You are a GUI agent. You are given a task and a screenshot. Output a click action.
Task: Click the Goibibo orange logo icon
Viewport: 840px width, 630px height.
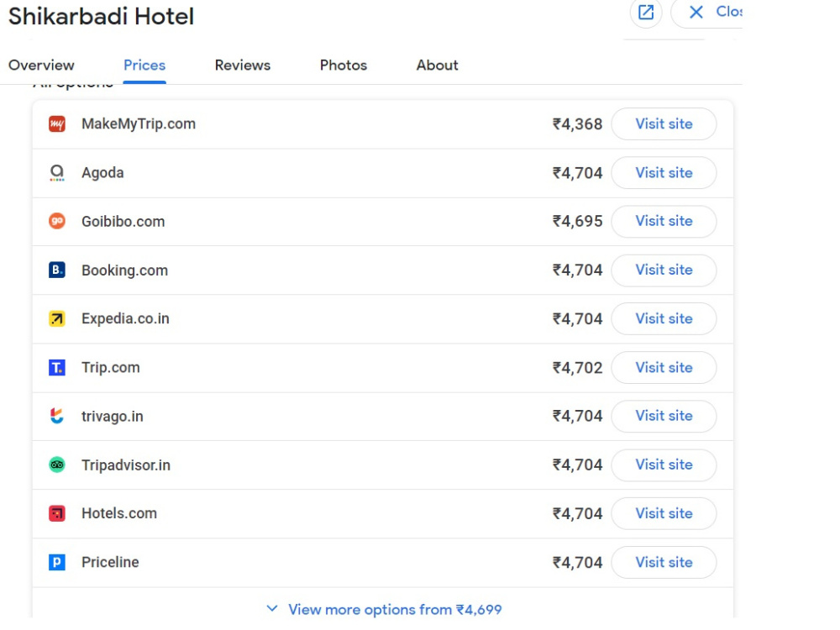click(57, 221)
